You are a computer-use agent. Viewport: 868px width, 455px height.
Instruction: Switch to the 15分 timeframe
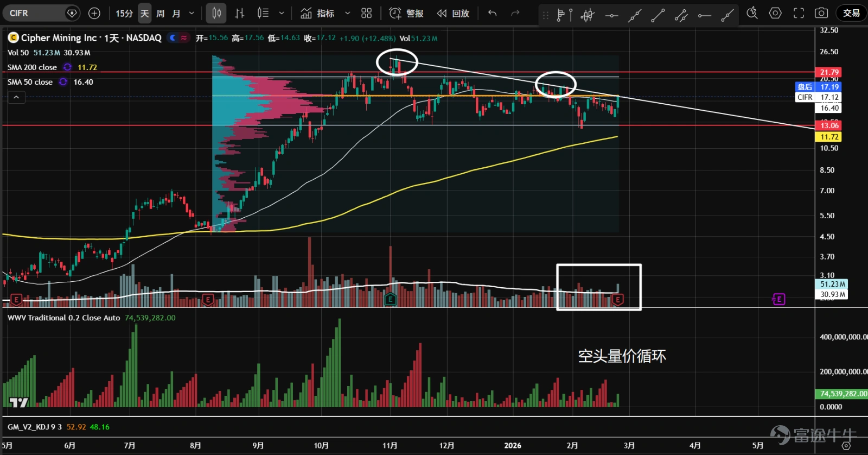pyautogui.click(x=124, y=13)
